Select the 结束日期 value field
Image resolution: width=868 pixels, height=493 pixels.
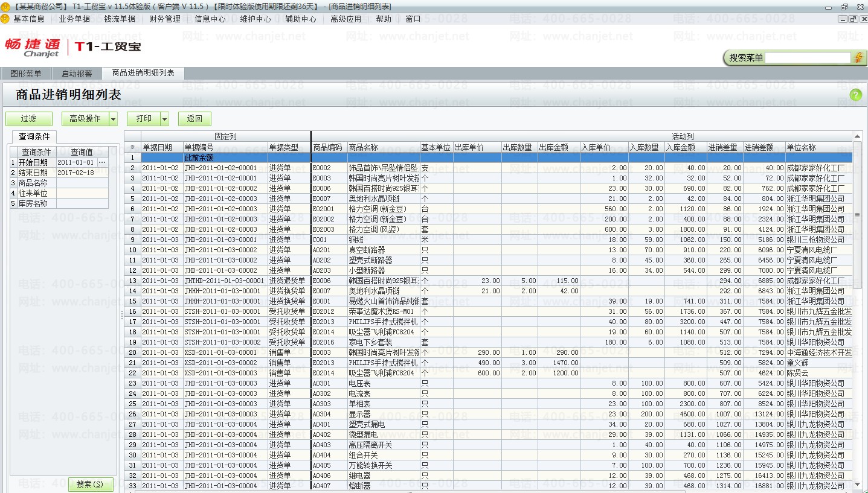pos(83,173)
